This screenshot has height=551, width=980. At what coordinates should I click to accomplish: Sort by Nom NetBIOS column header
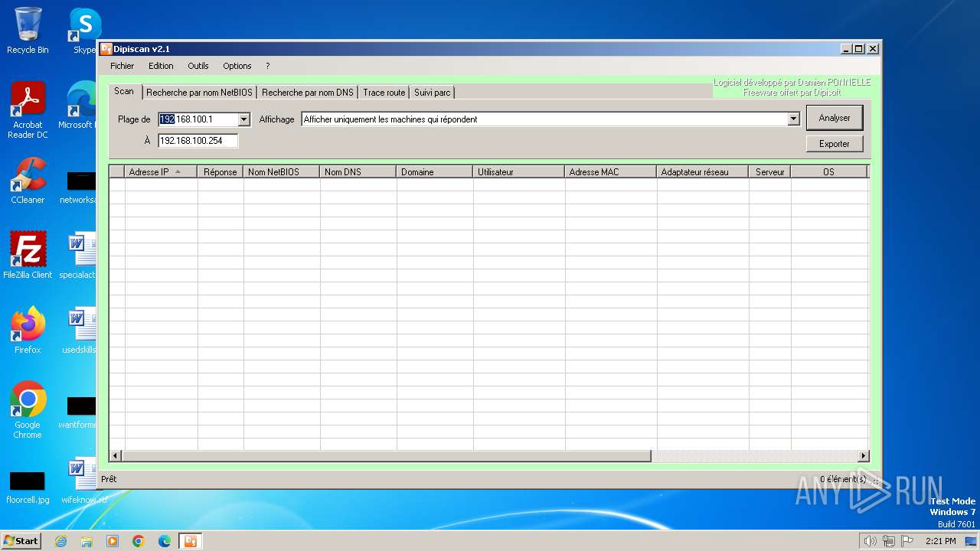[x=282, y=172]
